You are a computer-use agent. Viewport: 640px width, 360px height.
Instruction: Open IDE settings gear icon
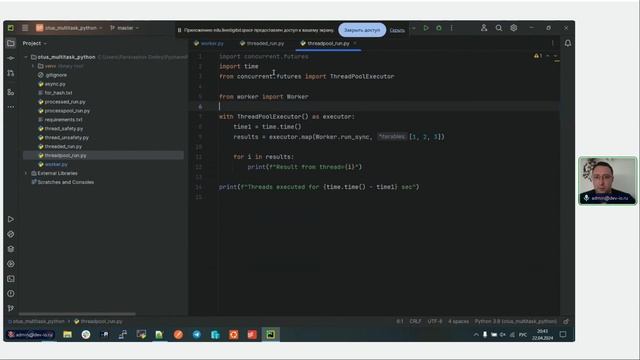[514, 28]
